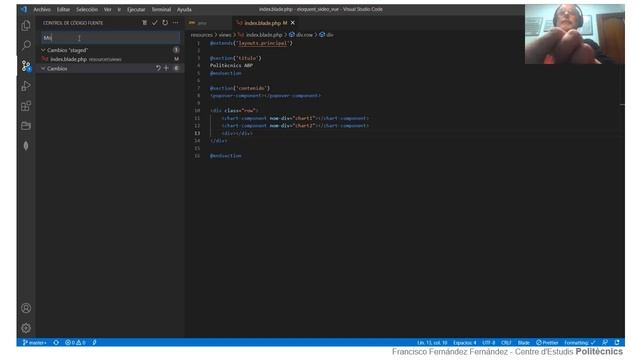Open the folder/project manager activity icon
Viewport: 640px width, 360px height.
26,126
